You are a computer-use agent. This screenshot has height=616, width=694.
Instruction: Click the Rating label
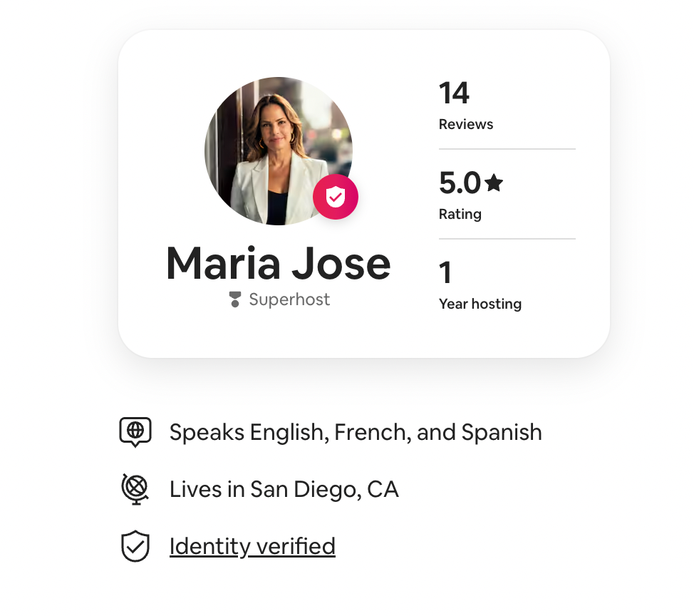click(x=460, y=215)
